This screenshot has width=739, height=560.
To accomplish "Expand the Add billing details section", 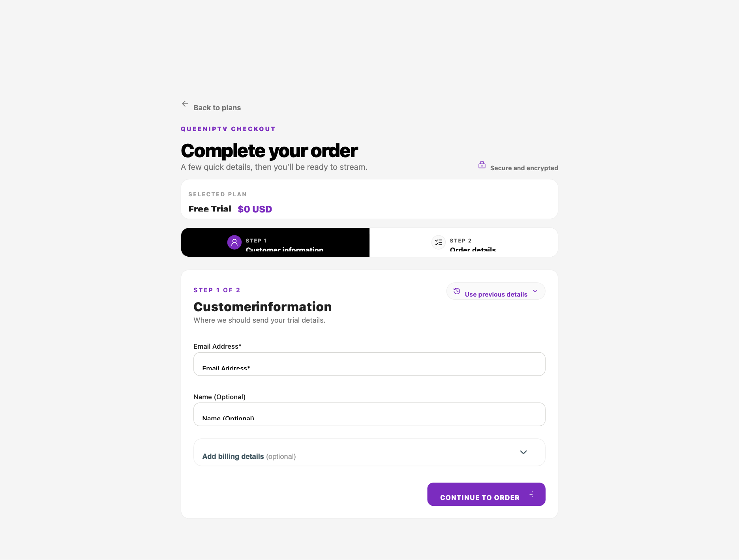I will 369,452.
